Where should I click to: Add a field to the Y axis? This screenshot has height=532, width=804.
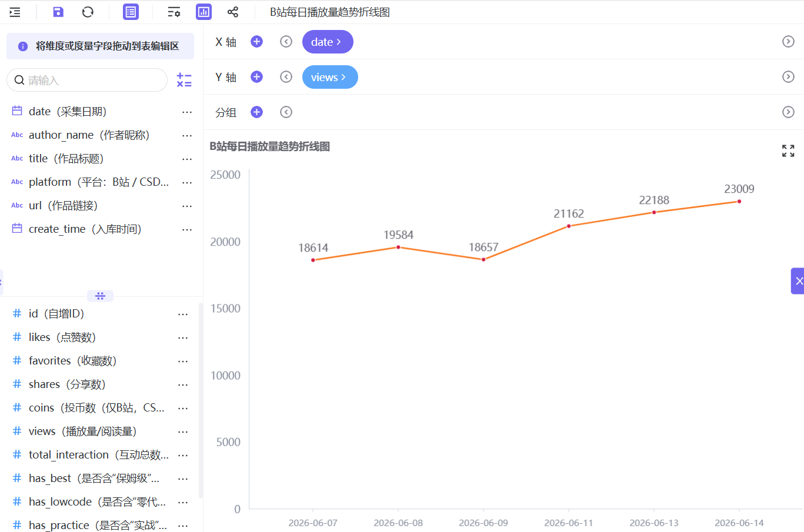click(256, 77)
